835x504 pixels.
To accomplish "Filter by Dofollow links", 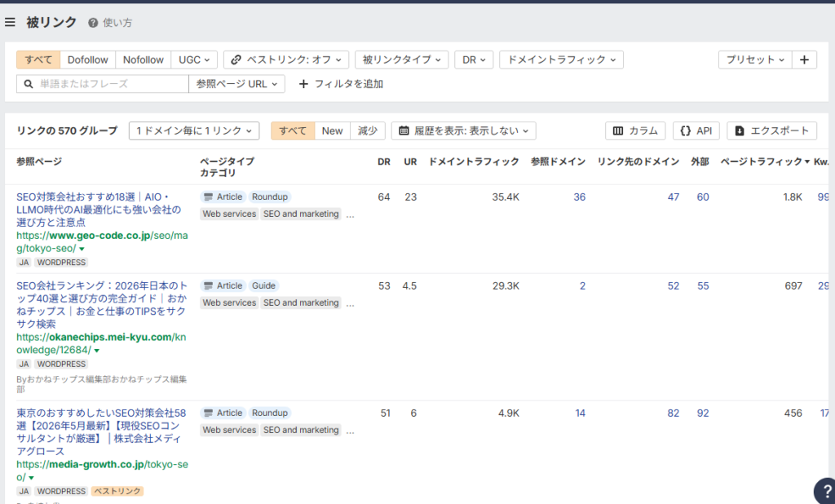I will [x=88, y=60].
